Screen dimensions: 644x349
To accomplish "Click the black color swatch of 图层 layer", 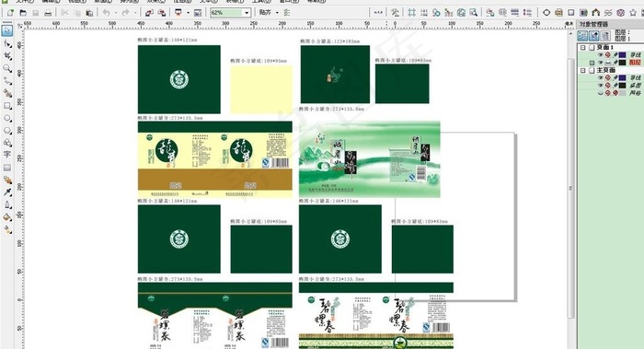I will (x=623, y=63).
